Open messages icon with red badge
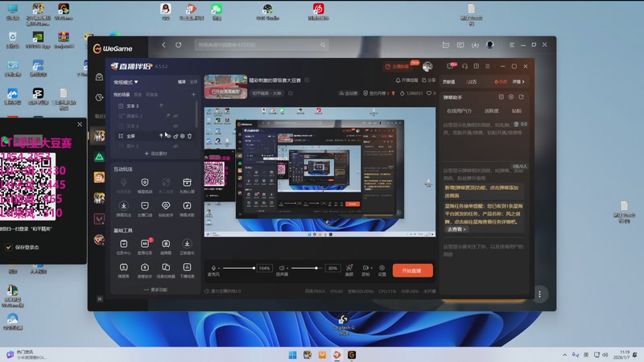This screenshot has height=362, width=644. tap(451, 66)
